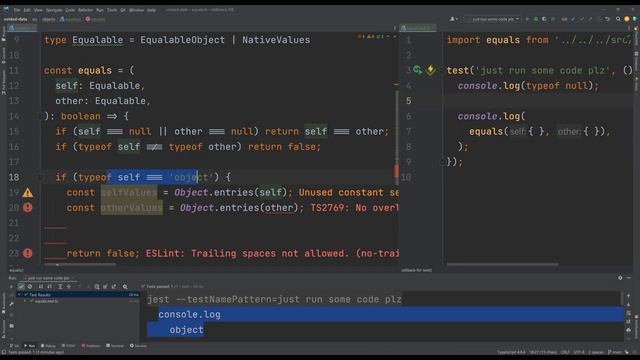640x360 pixels.
Task: Click the UTF-8 encoding in the status bar
Action: tap(579, 352)
